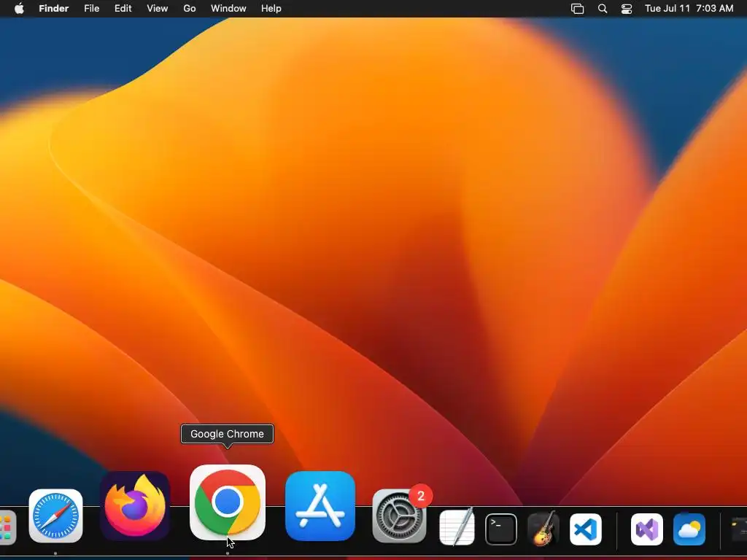Open Spotlight search magnifier
The height and width of the screenshot is (560, 747).
[x=603, y=9]
